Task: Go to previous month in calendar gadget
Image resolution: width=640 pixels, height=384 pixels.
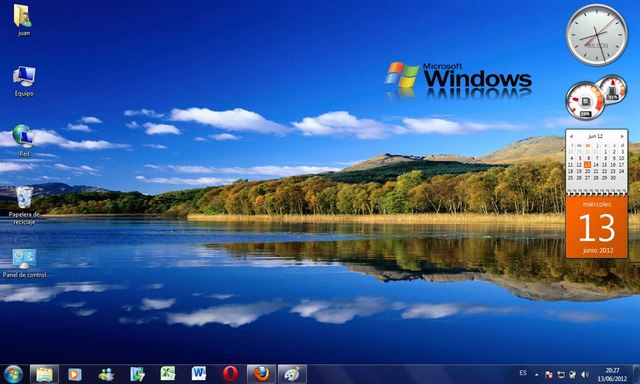Action: (x=571, y=136)
